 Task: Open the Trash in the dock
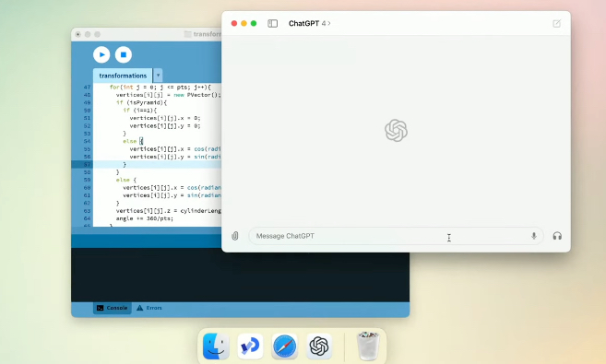point(368,346)
